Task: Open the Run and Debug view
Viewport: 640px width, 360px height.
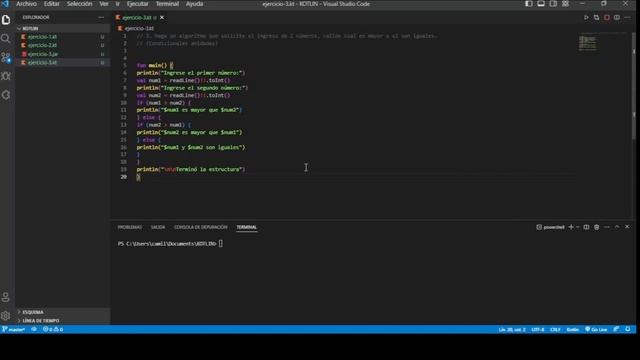Action: click(6, 76)
